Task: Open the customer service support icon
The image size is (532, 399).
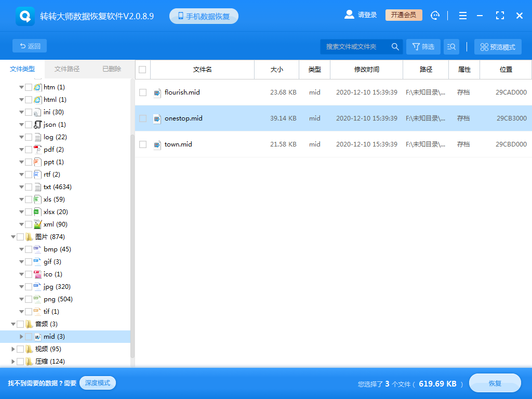Action: (435, 15)
